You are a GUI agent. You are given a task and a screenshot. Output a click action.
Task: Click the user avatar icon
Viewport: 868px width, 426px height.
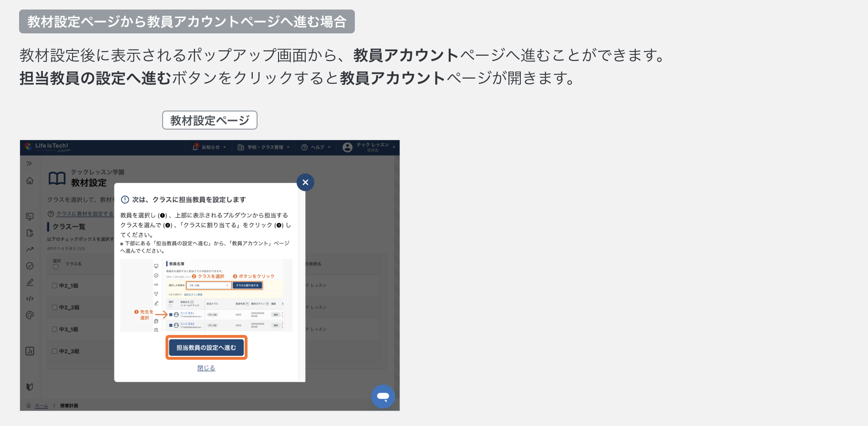(348, 147)
